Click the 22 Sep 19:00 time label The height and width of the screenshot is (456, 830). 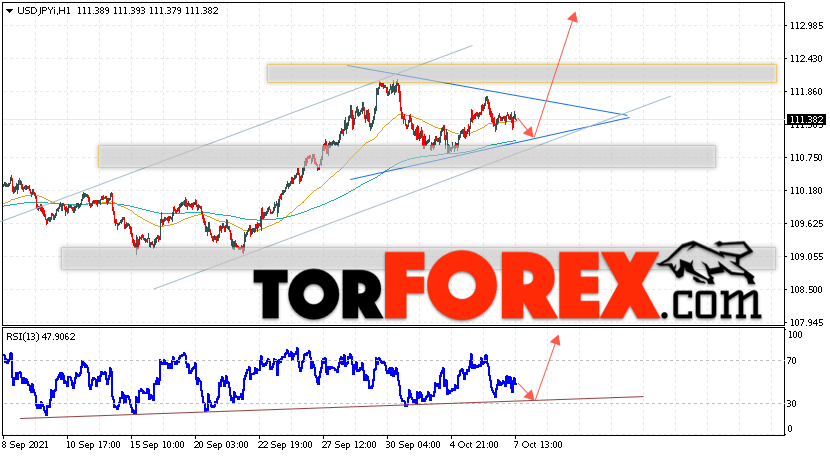[x=285, y=445]
